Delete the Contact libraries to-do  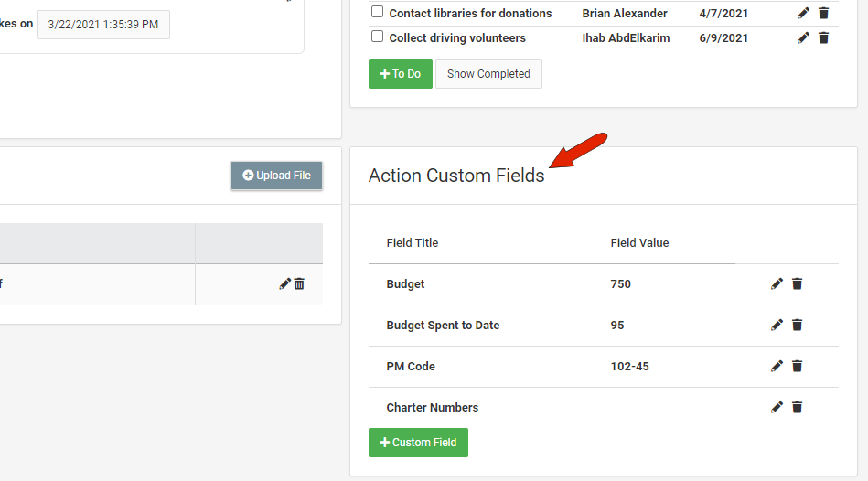pyautogui.click(x=823, y=14)
